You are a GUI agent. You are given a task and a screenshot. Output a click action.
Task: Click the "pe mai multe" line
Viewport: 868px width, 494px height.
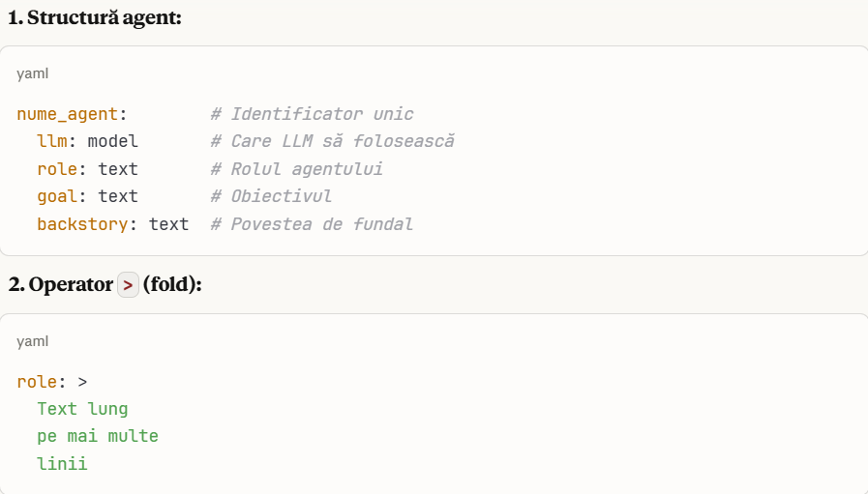98,436
